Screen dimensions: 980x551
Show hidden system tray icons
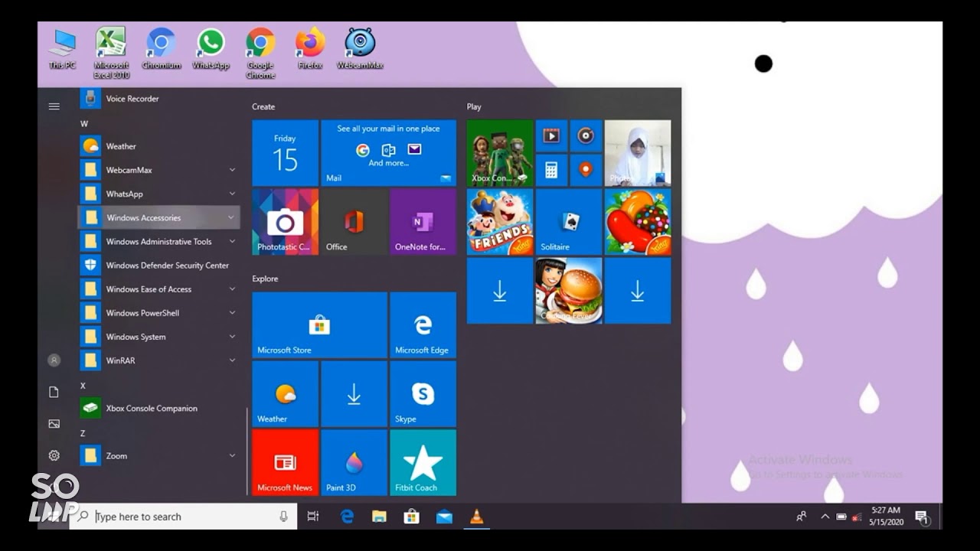click(x=825, y=517)
